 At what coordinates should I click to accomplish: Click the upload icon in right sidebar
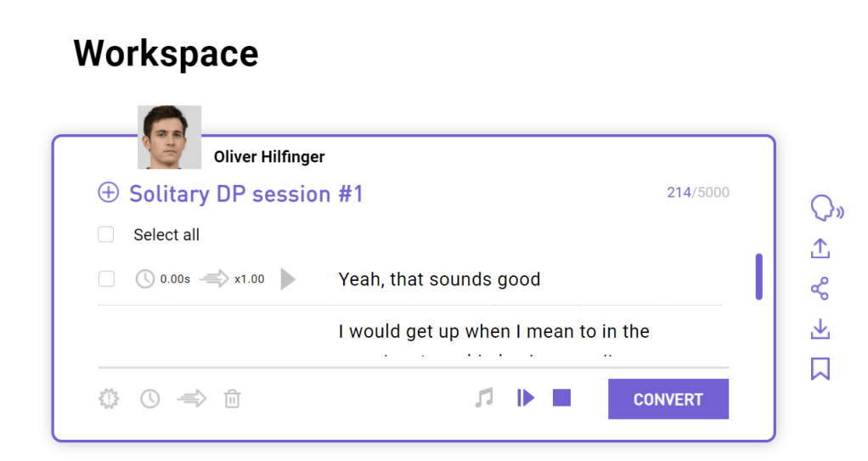coord(820,249)
